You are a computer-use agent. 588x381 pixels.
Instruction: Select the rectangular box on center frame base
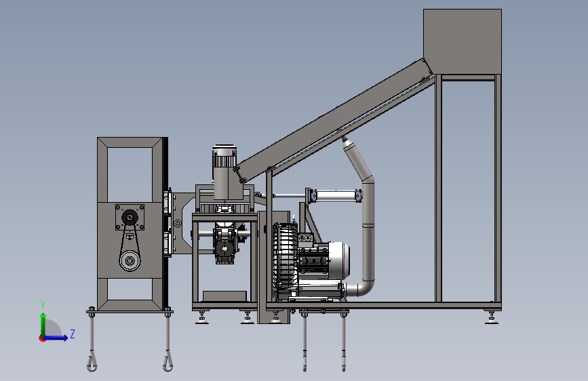224,296
